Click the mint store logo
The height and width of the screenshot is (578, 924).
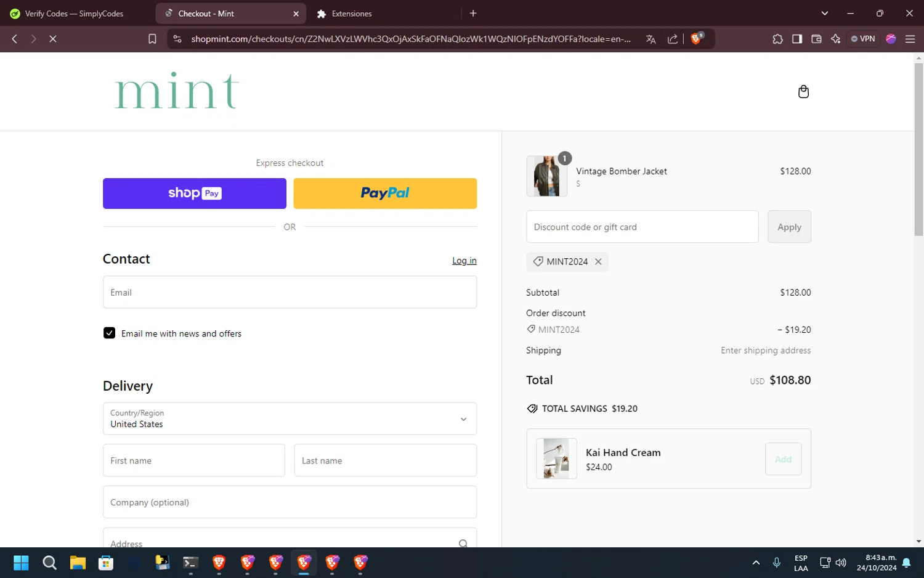(177, 91)
